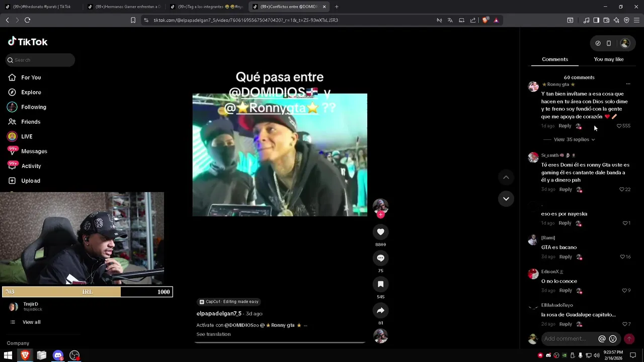The height and width of the screenshot is (362, 644).
Task: Click the share page icon in address bar
Action: pos(473,20)
